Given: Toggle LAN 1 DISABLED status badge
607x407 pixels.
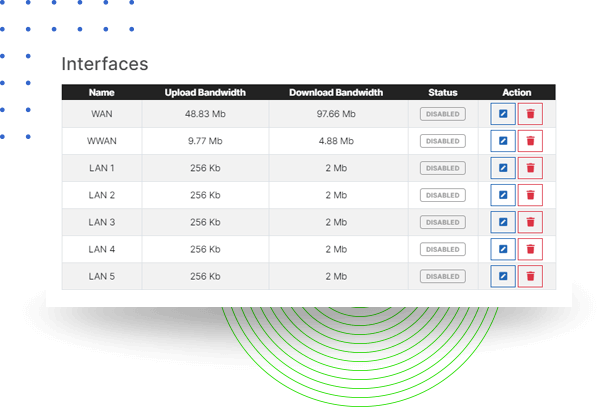Looking at the screenshot, I should pos(442,168).
